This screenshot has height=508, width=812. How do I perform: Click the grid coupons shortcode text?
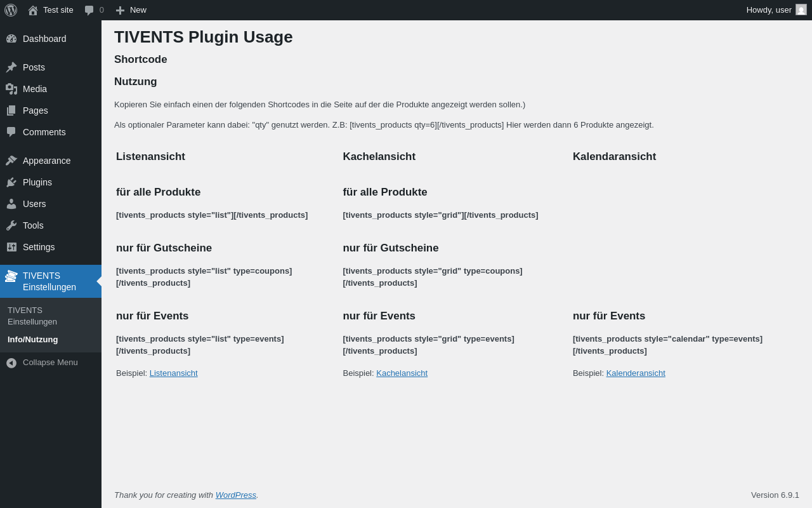(433, 277)
